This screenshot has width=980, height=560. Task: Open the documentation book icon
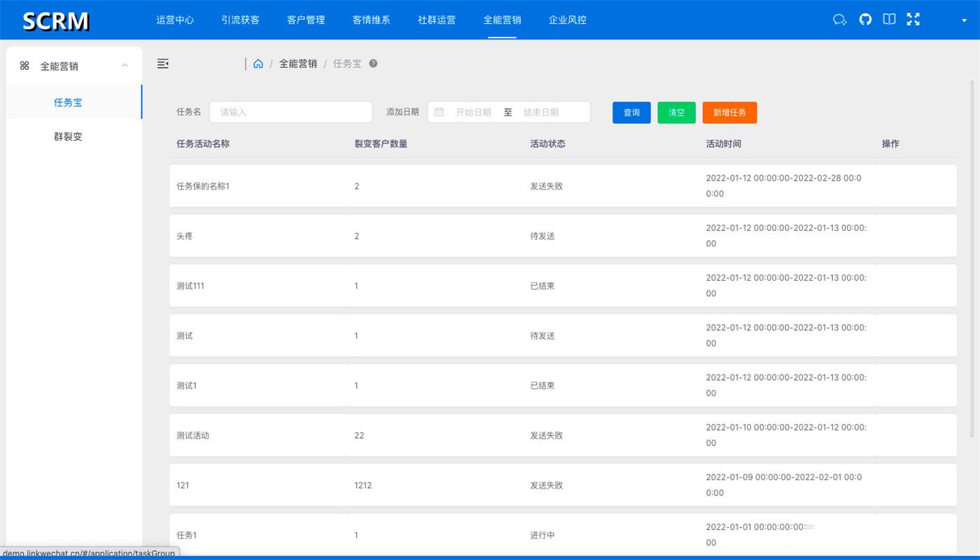[x=889, y=20]
